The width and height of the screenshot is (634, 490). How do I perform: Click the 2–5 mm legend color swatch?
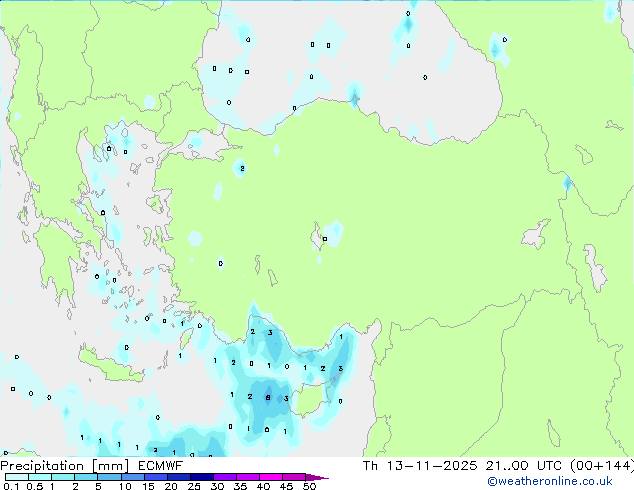[x=86, y=477]
